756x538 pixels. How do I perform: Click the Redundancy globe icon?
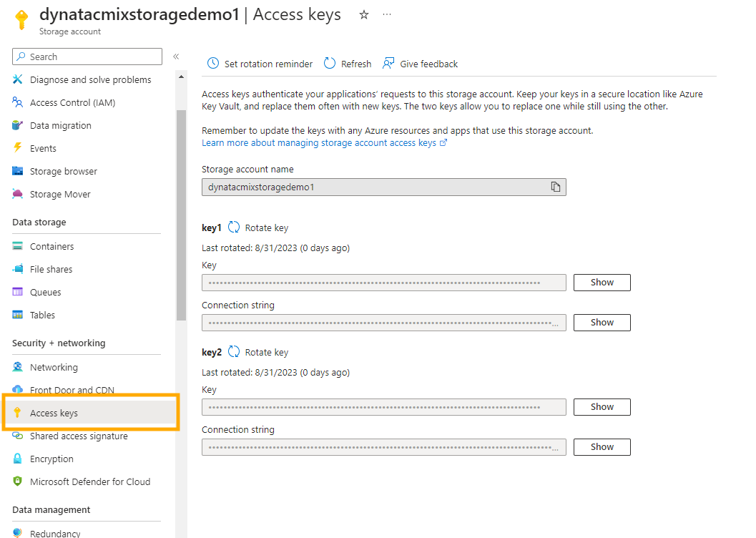pos(17,533)
